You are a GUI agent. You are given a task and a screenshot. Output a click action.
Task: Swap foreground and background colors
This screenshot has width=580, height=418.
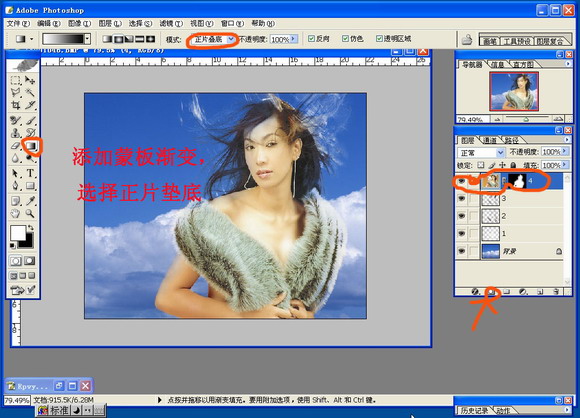tap(31, 227)
